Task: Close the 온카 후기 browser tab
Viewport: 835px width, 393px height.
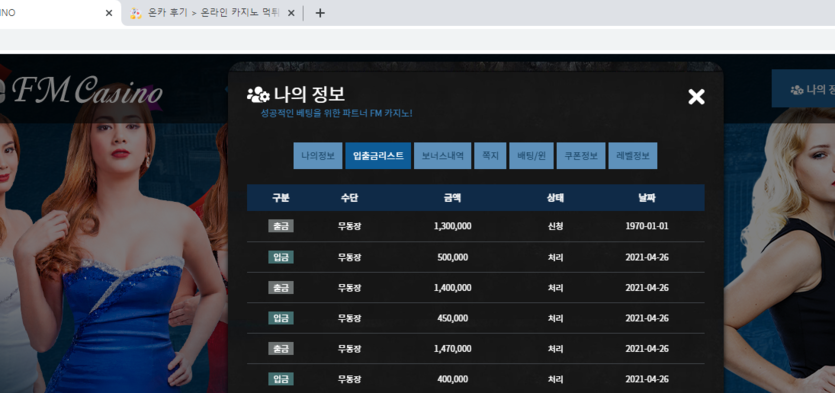Action: [291, 13]
